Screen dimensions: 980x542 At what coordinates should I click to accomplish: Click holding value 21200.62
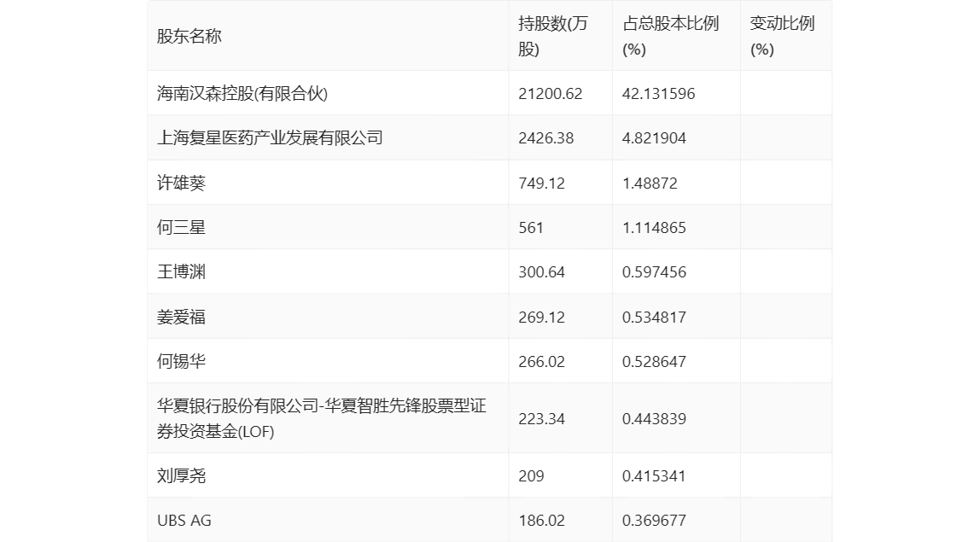550,94
